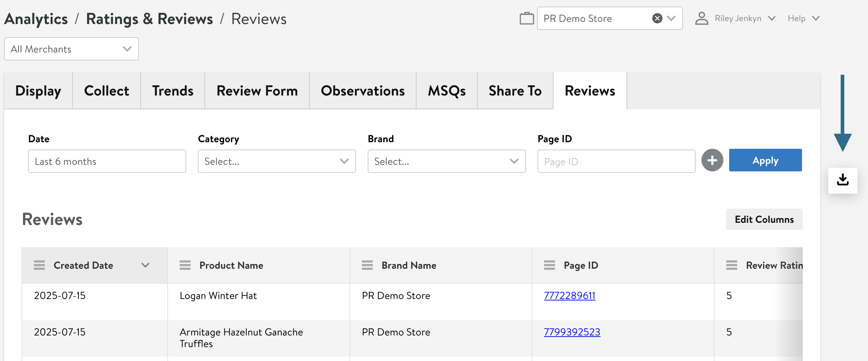Grab the Created Date column drag handle
This screenshot has width=868, height=361.
39,265
